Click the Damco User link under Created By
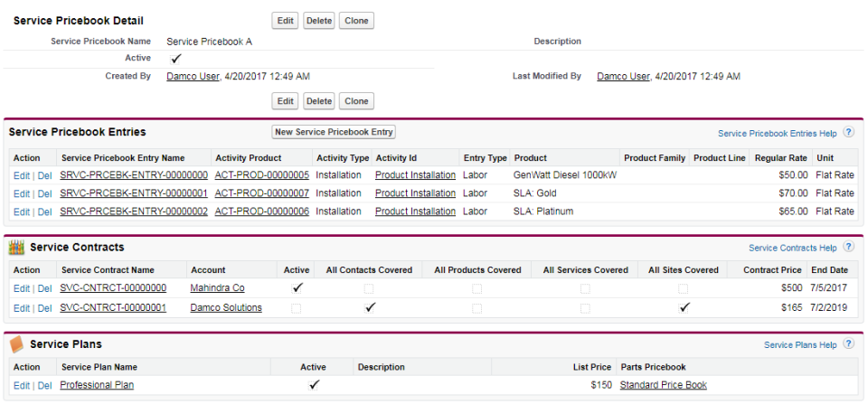Screen dimensions: 868x404 click(193, 77)
